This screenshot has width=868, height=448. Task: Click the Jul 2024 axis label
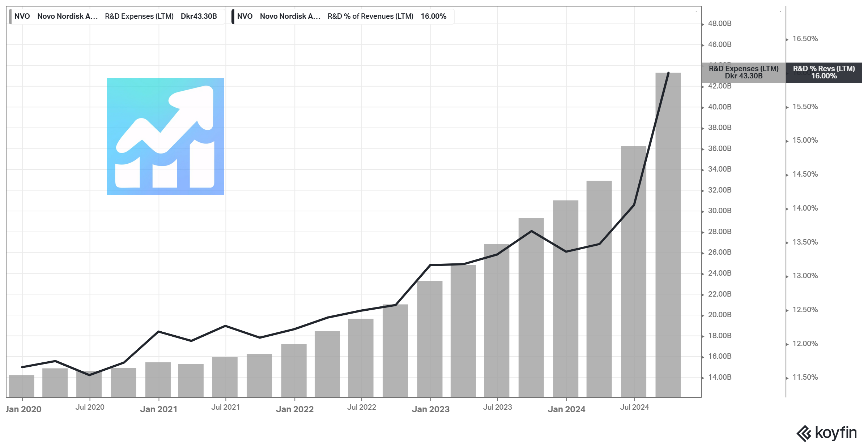tap(634, 407)
